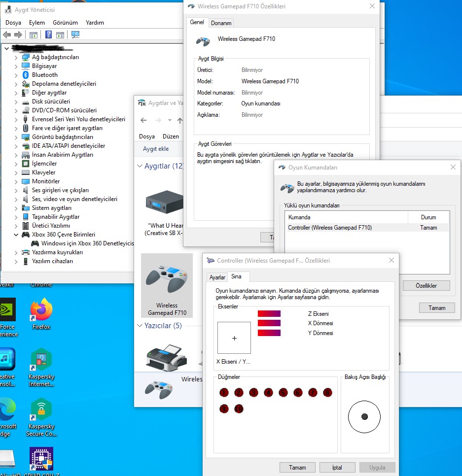Expand the İnsan Arabirim Aygıtları node
The height and width of the screenshot is (476, 462).
click(16, 155)
